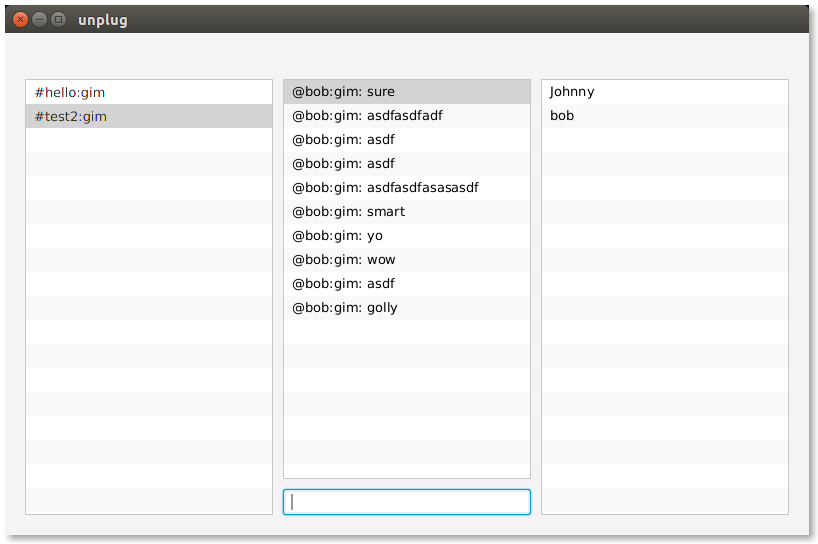Screen dimensions: 818x544
Task: Focus the message input field
Action: point(406,502)
